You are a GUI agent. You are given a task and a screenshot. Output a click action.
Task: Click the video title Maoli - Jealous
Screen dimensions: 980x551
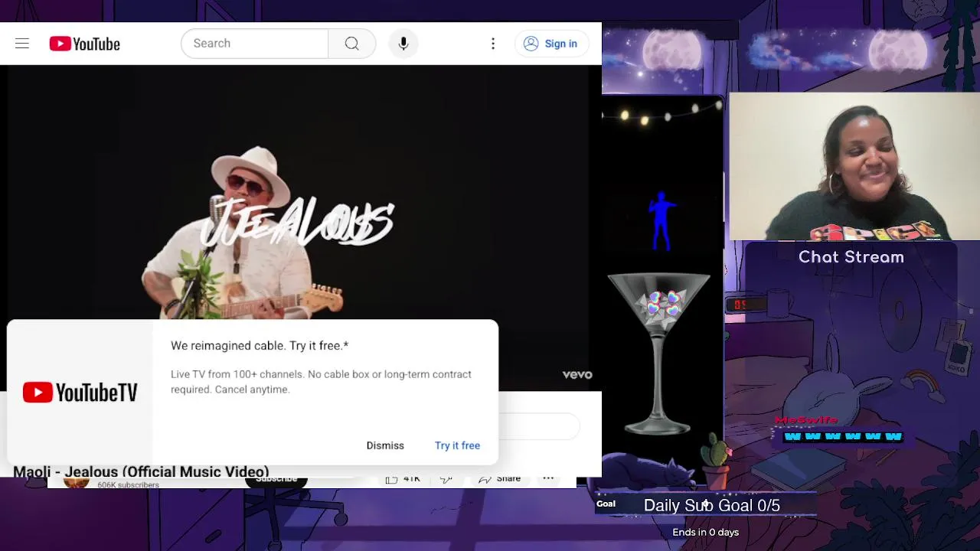pyautogui.click(x=141, y=471)
